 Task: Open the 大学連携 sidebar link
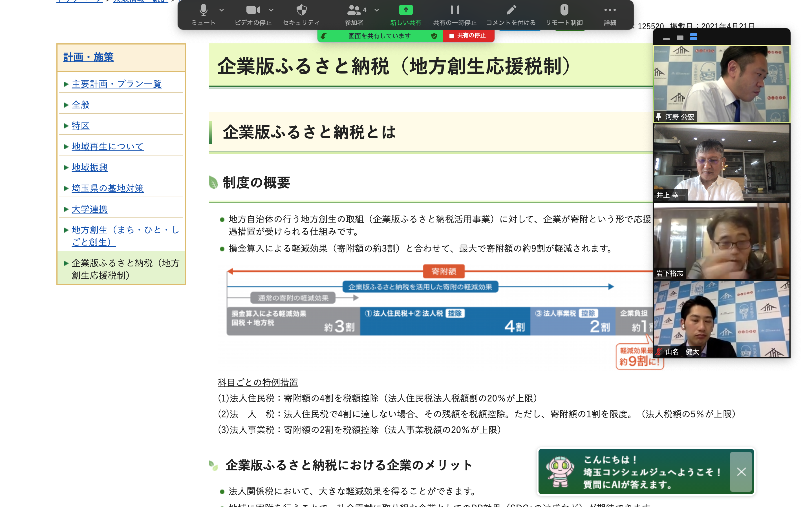[90, 209]
